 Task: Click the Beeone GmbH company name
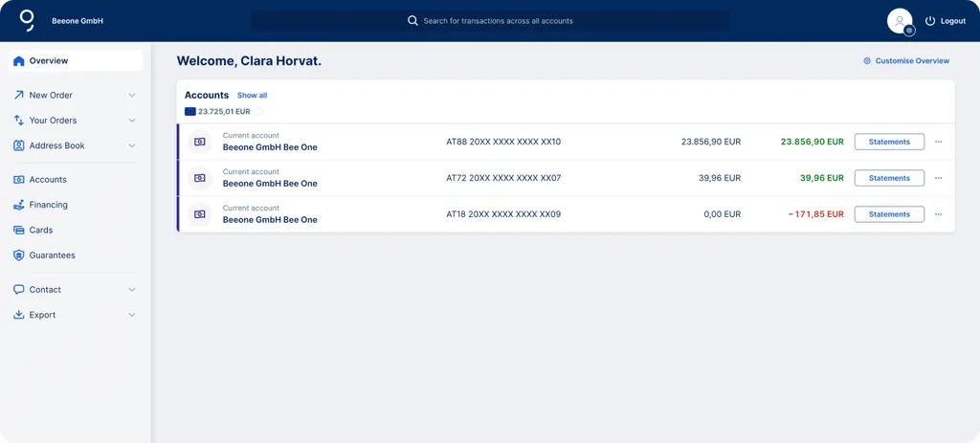78,21
